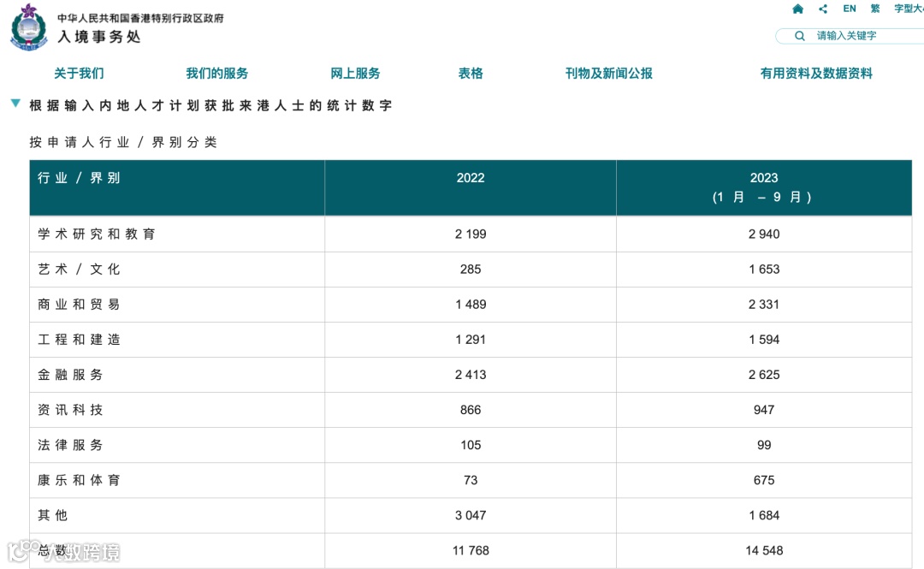
Task: Switch to Traditional Chinese 繁
Action: tap(875, 9)
